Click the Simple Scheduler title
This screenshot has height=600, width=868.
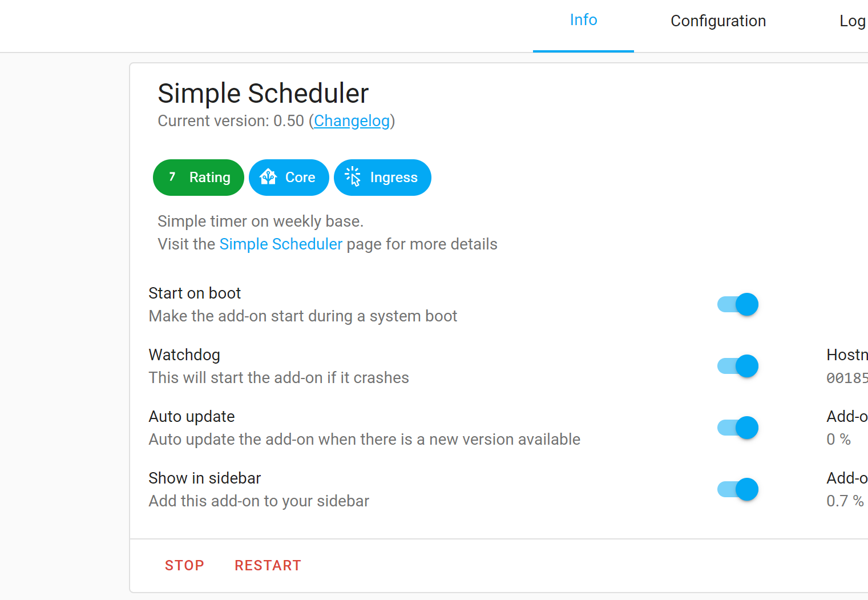tap(263, 93)
